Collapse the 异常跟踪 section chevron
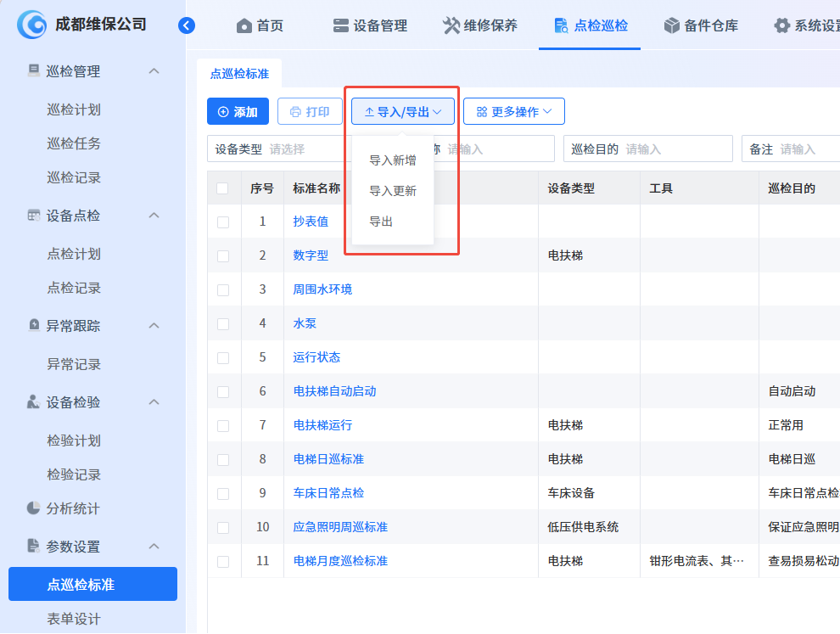Image resolution: width=840 pixels, height=634 pixels. click(154, 325)
